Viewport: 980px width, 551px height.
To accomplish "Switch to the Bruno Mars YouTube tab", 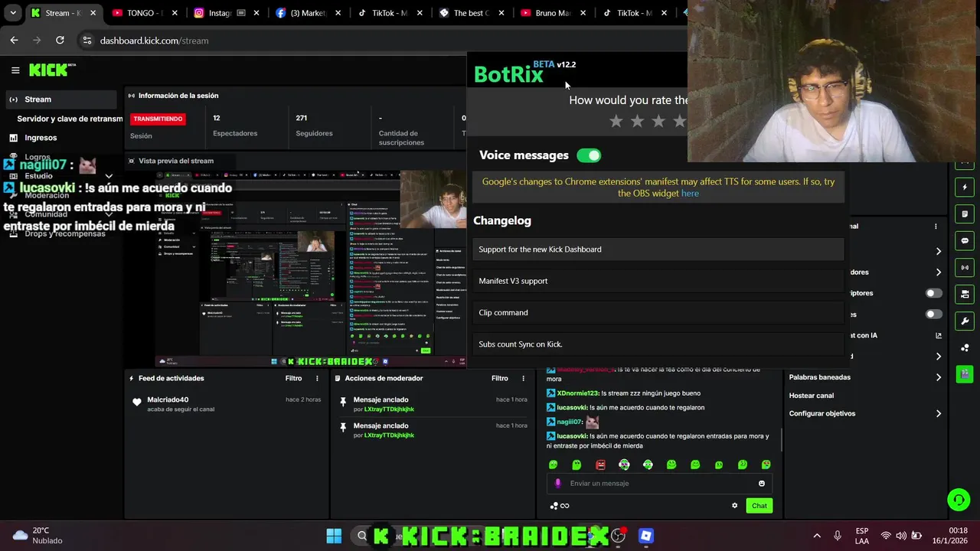I will [x=553, y=13].
